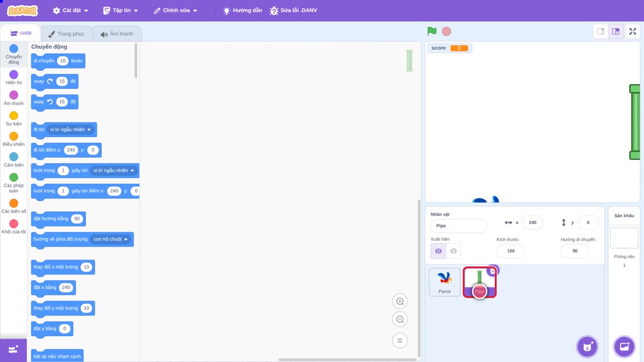This screenshot has height=362, width=644.
Task: Reset workspace zoom to default
Action: (400, 340)
